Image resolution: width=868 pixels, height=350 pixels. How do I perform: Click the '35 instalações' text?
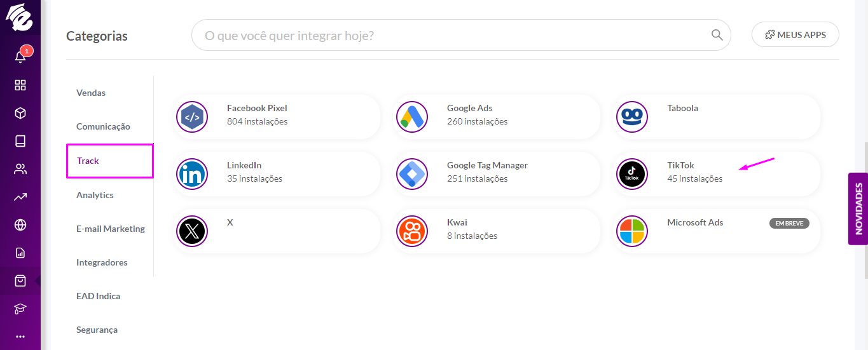(254, 178)
